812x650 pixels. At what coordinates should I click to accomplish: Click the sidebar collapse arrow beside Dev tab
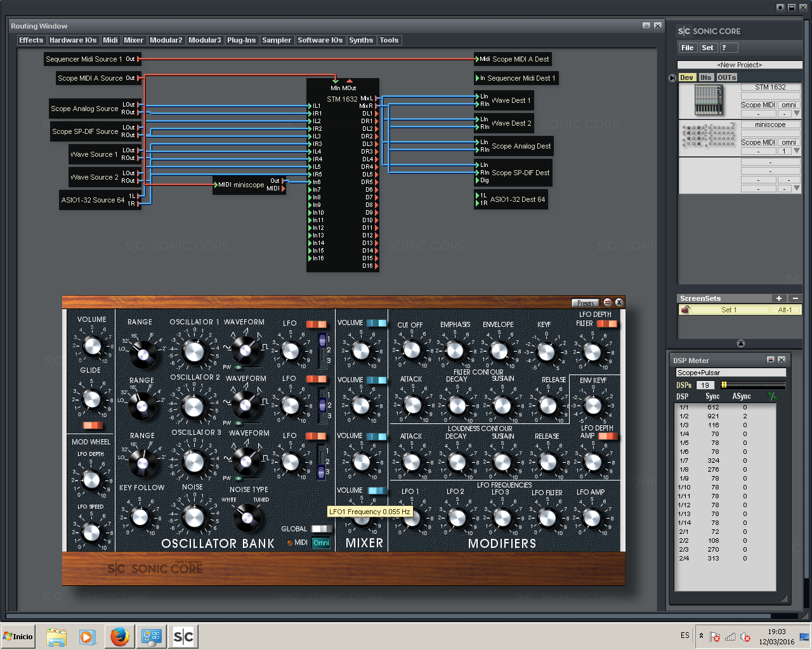point(672,78)
